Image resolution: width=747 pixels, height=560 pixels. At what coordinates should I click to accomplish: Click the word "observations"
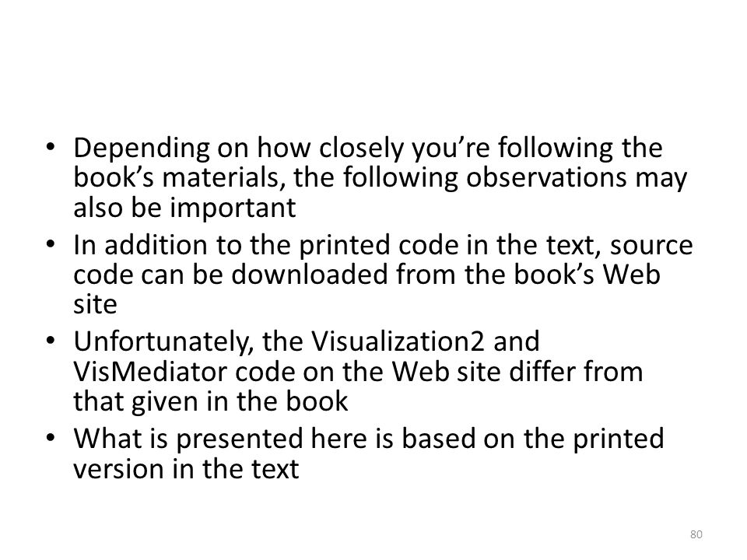click(x=546, y=177)
